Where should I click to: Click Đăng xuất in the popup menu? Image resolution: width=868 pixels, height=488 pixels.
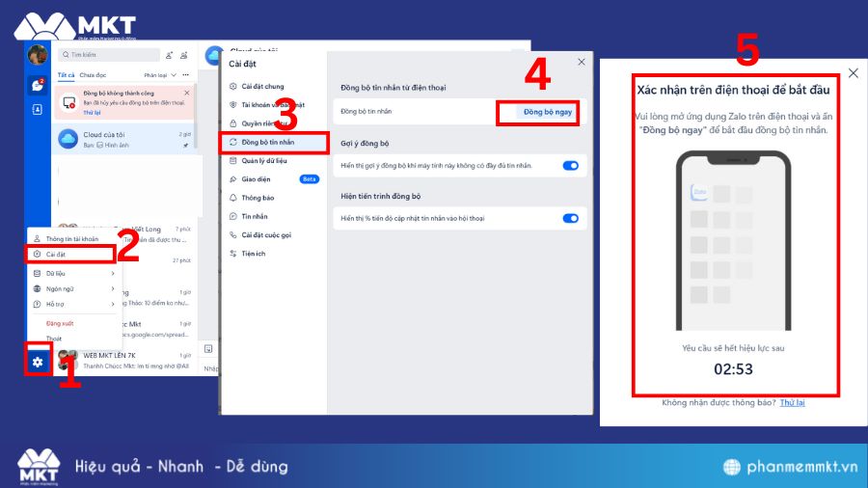pyautogui.click(x=60, y=323)
